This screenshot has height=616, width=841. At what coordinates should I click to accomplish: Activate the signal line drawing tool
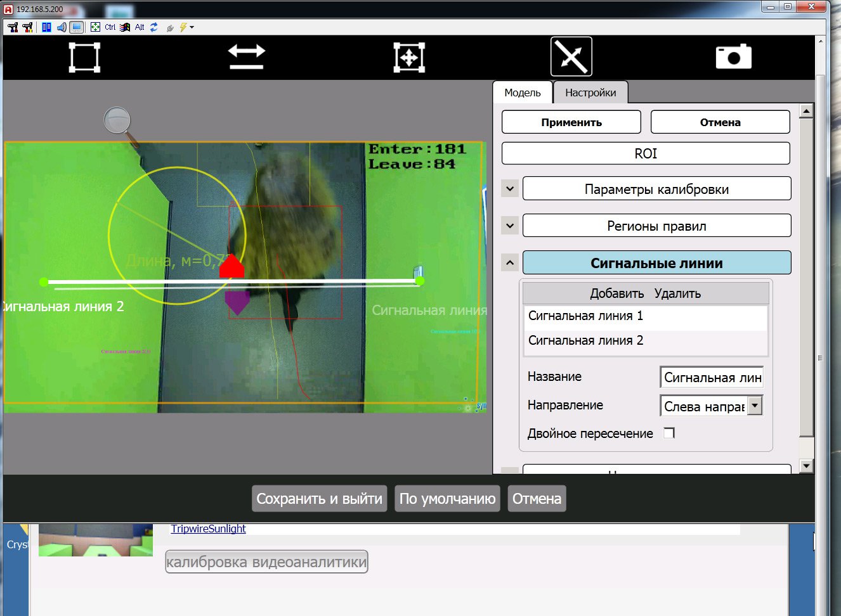tap(571, 56)
